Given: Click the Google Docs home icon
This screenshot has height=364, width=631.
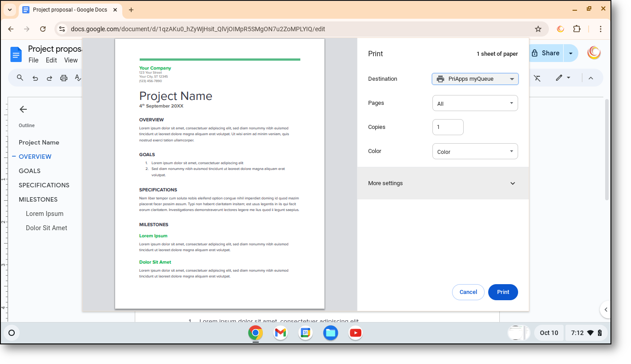Looking at the screenshot, I should (x=16, y=55).
